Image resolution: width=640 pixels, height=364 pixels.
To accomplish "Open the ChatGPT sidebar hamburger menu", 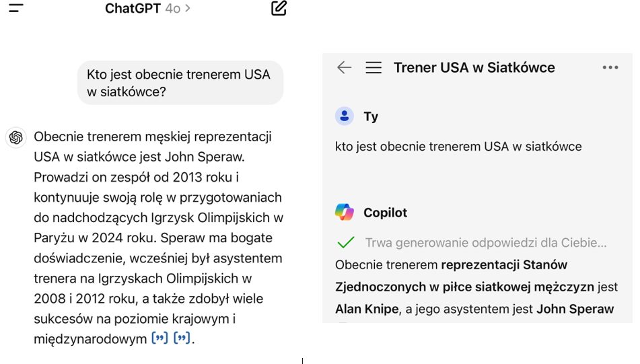I will (16, 8).
